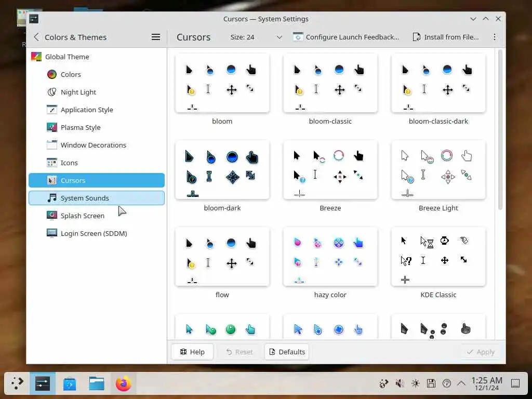Click the show desktop button
This screenshot has width=532, height=399.
(x=515, y=383)
